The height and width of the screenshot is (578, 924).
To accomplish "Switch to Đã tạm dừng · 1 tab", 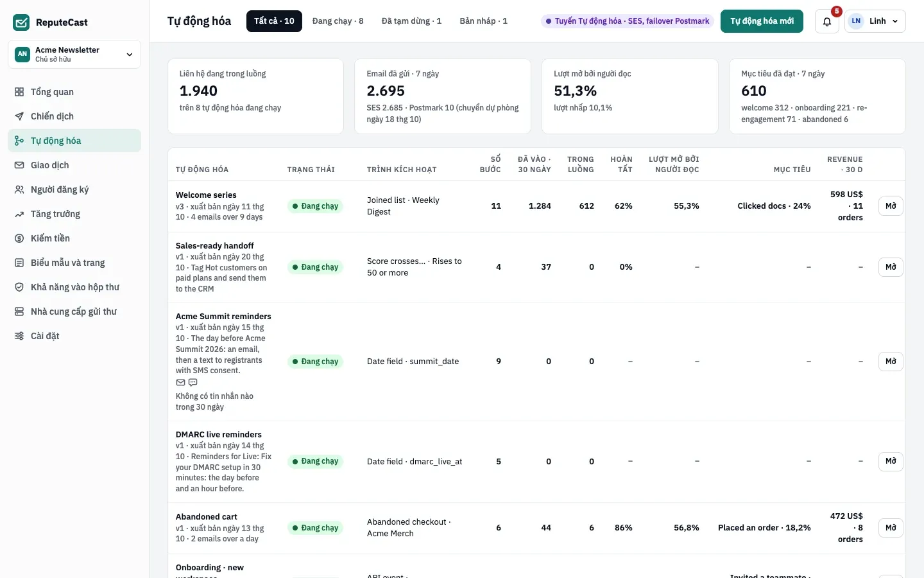I will point(411,21).
